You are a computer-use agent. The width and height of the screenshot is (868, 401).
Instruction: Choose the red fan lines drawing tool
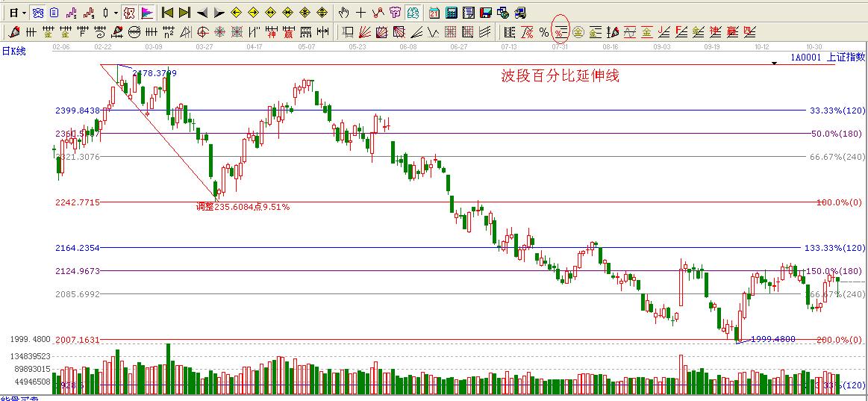(365, 31)
